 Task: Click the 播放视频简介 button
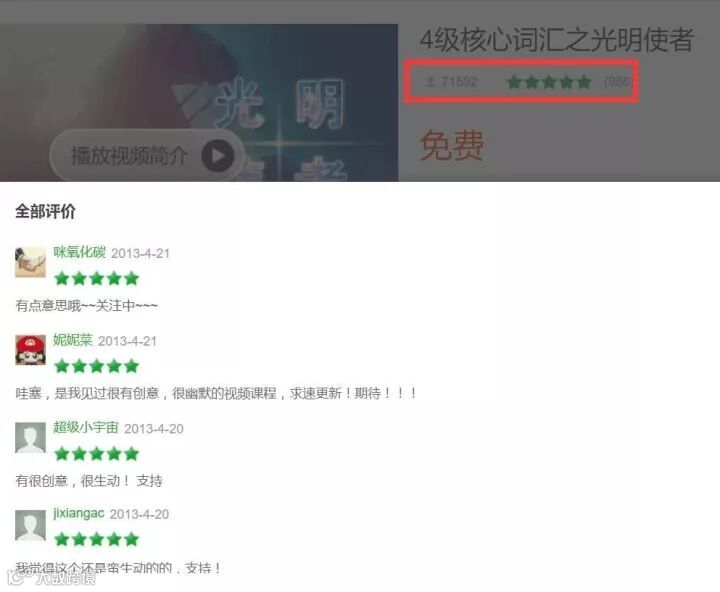pos(146,155)
